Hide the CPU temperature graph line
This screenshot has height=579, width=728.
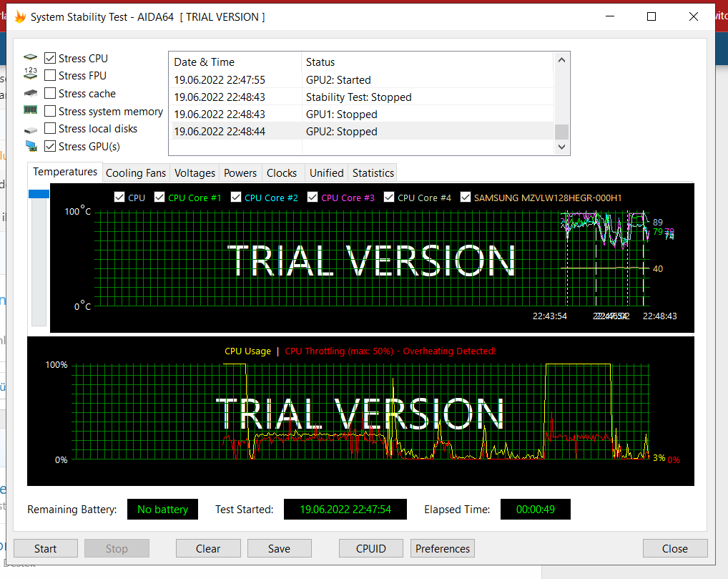pyautogui.click(x=119, y=197)
